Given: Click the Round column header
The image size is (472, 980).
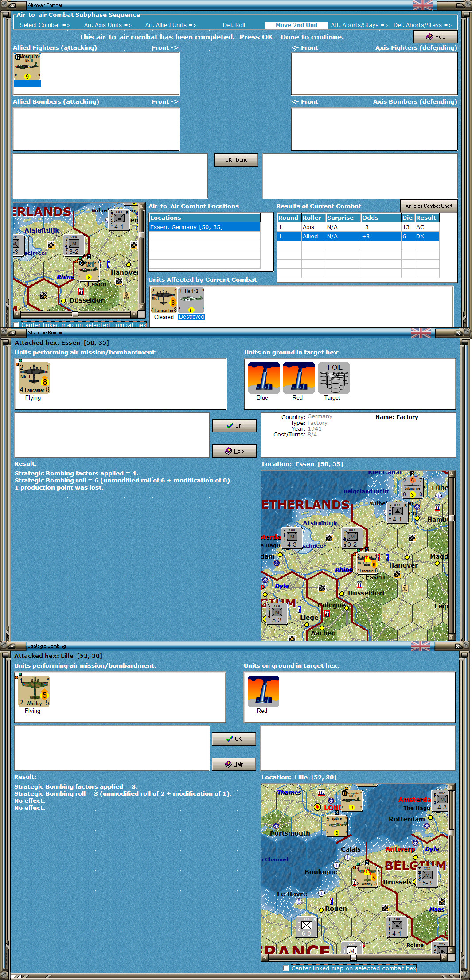Looking at the screenshot, I should [x=289, y=218].
